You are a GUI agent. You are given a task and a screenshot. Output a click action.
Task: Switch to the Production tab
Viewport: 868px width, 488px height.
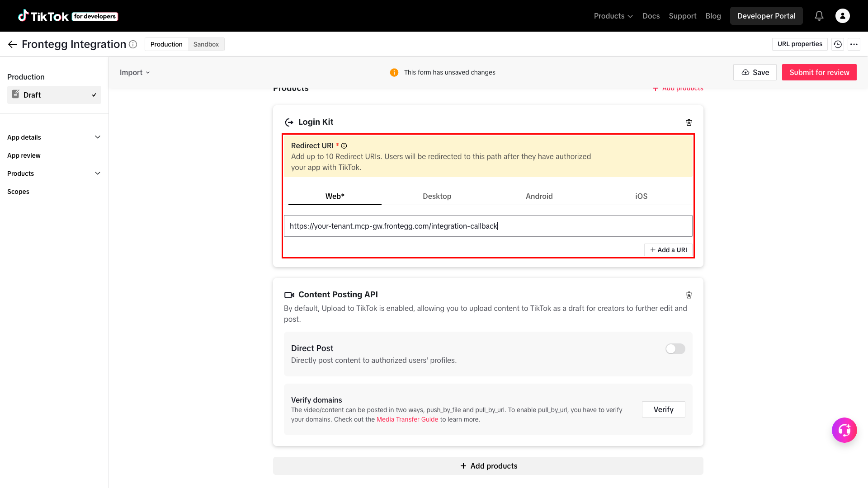[x=166, y=44]
